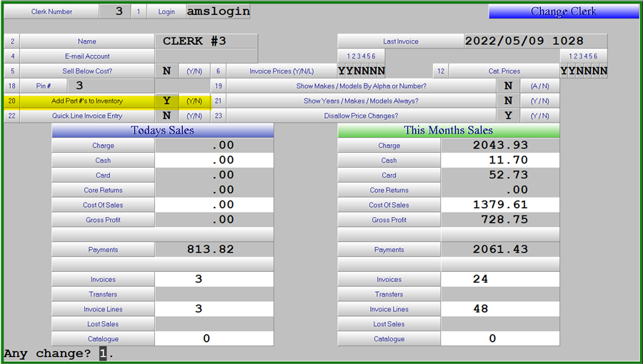Click the CLERK #3 name field
This screenshot has height=364, width=643.
(206, 41)
